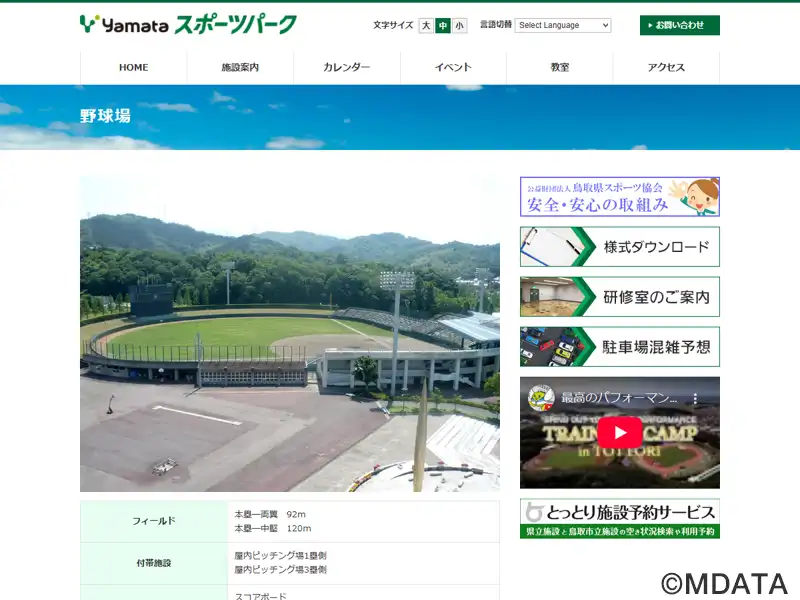Go to the HOME menu item
The width and height of the screenshot is (800, 600).
tap(134, 67)
